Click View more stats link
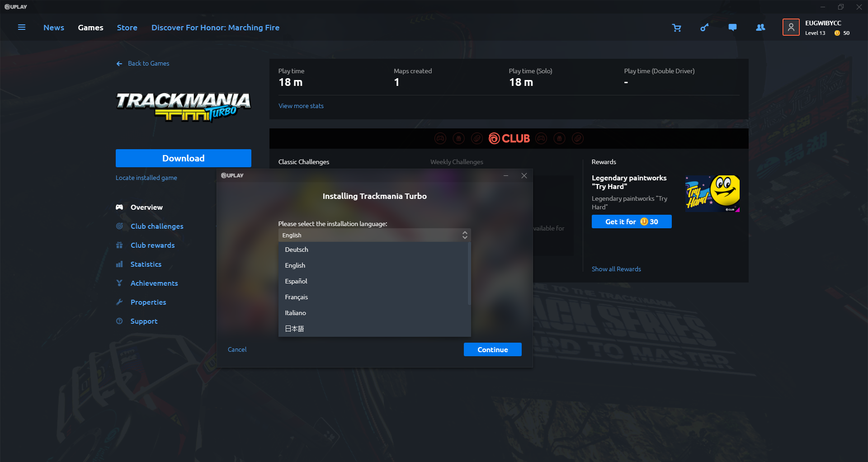The image size is (868, 462). [301, 106]
